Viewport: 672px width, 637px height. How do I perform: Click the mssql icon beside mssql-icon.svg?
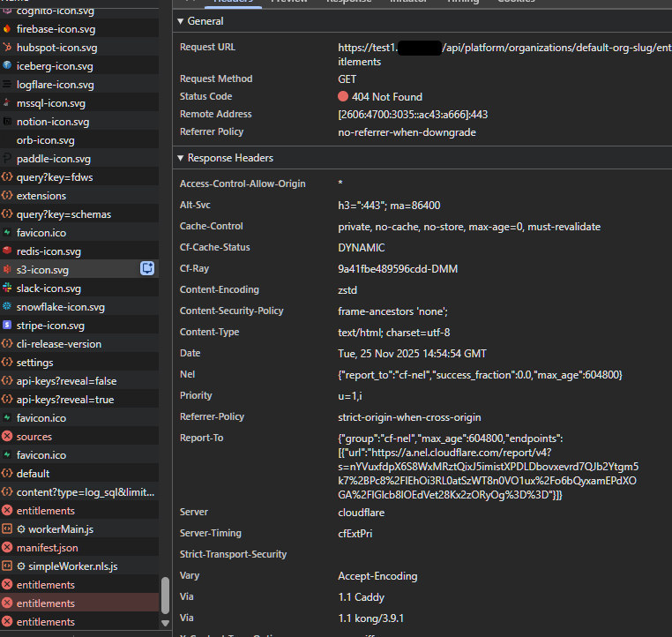pyautogui.click(x=7, y=103)
